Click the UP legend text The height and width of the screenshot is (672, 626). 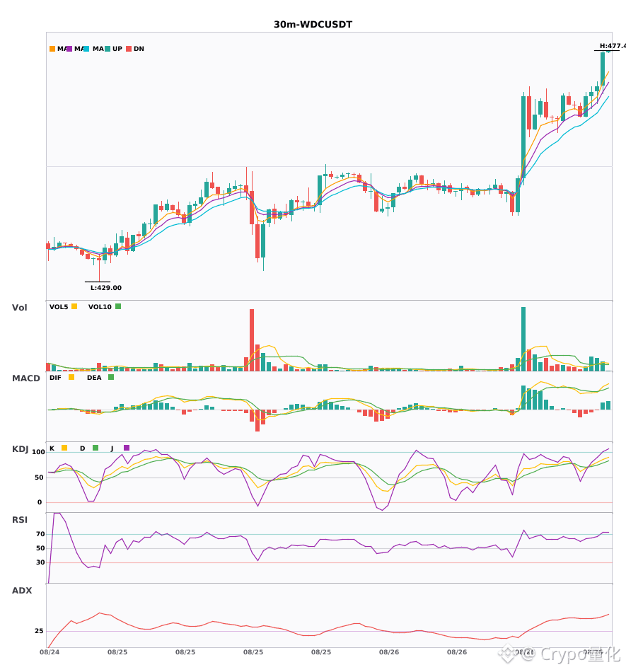click(x=117, y=49)
